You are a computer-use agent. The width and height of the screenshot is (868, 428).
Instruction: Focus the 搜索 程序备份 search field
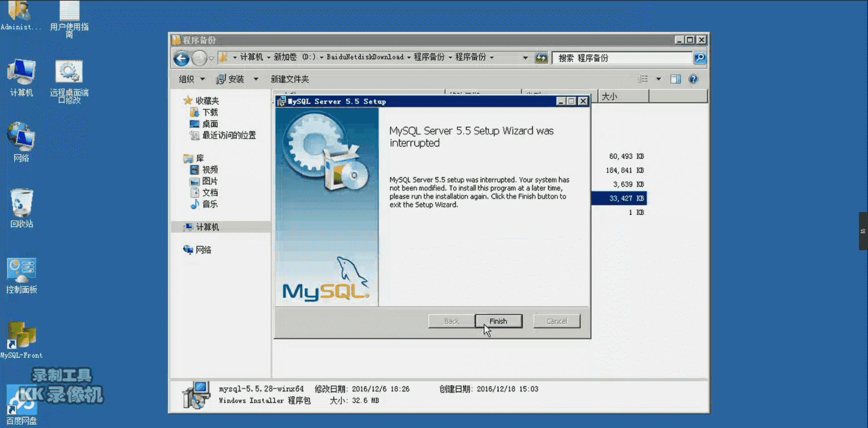click(x=622, y=58)
